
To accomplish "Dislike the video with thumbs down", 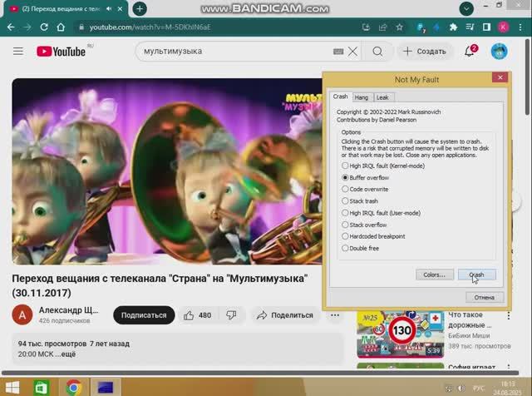I will 231,315.
